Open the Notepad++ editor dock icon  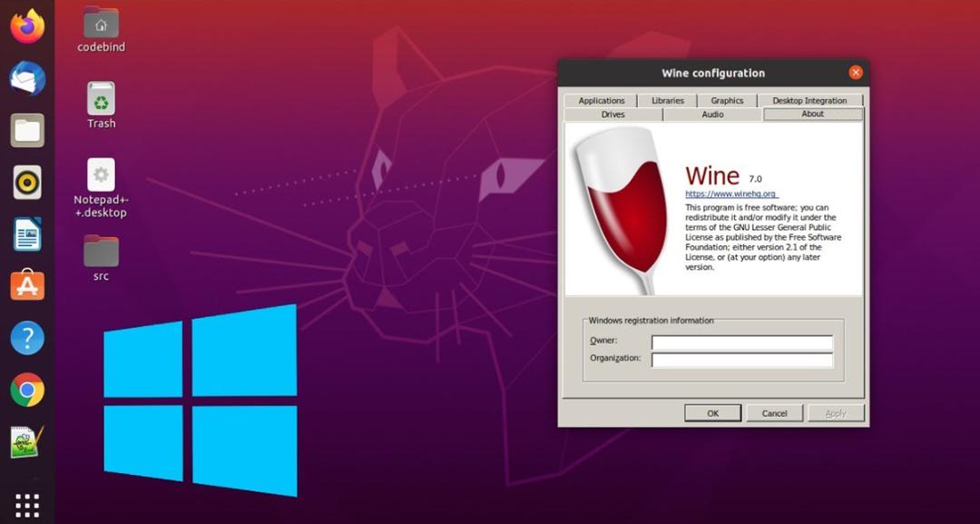coord(27,442)
